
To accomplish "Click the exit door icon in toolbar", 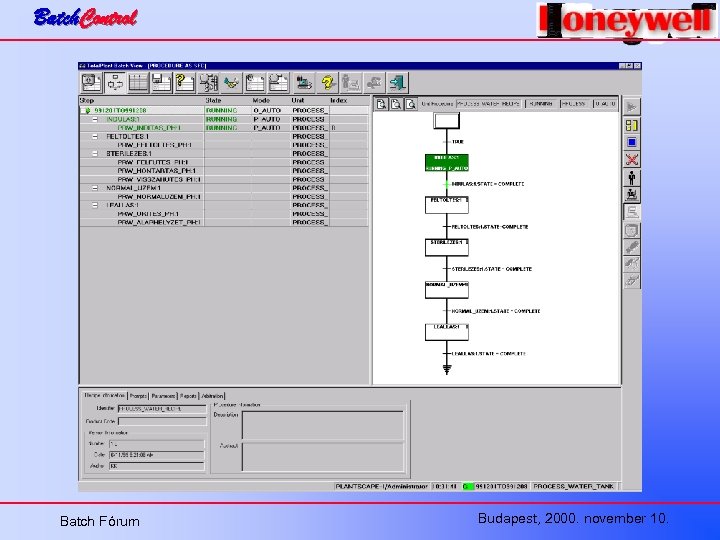I will tap(397, 83).
